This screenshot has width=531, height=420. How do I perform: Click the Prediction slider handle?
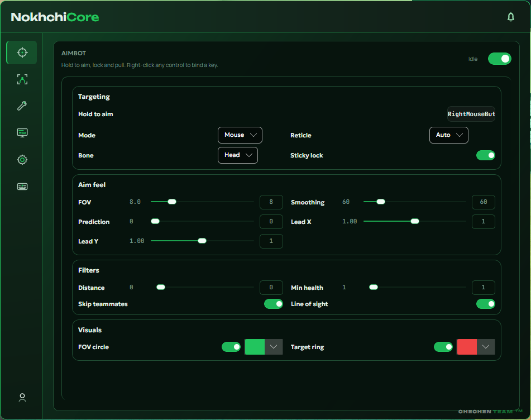(x=155, y=221)
